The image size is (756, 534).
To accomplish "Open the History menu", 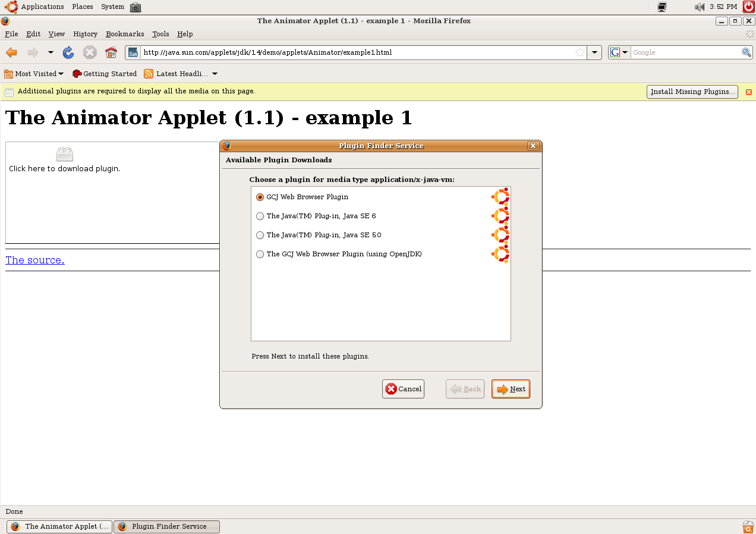I will pyautogui.click(x=85, y=34).
